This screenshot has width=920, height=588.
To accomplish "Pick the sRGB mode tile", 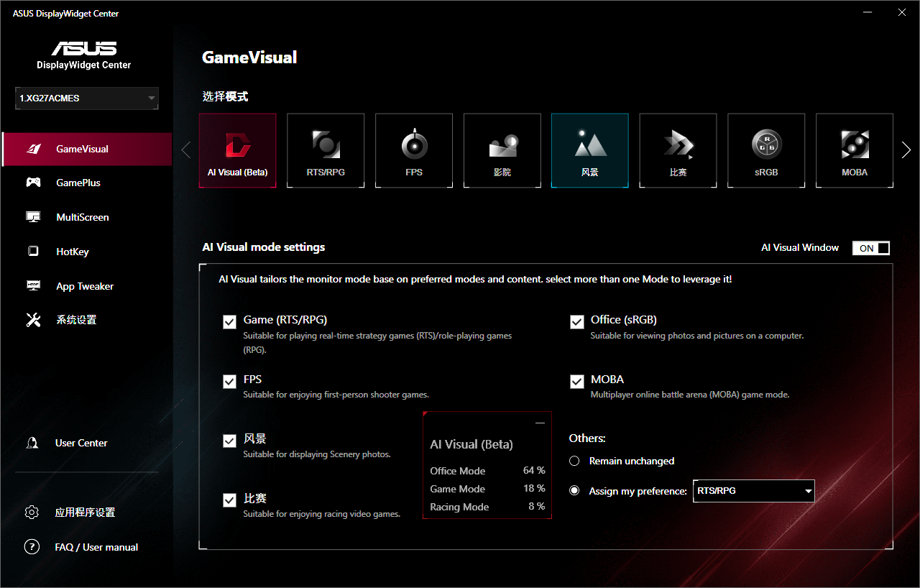I will pos(766,150).
